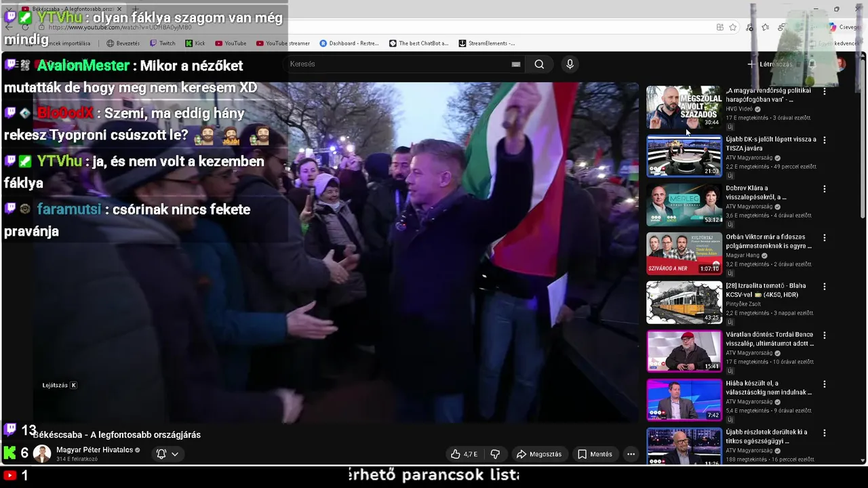This screenshot has height=488, width=868.
Task: Open the YouTube account avatar menu
Action: point(841,64)
